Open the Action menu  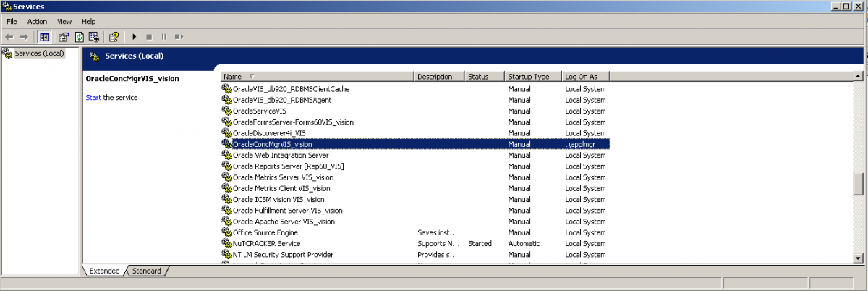(37, 22)
